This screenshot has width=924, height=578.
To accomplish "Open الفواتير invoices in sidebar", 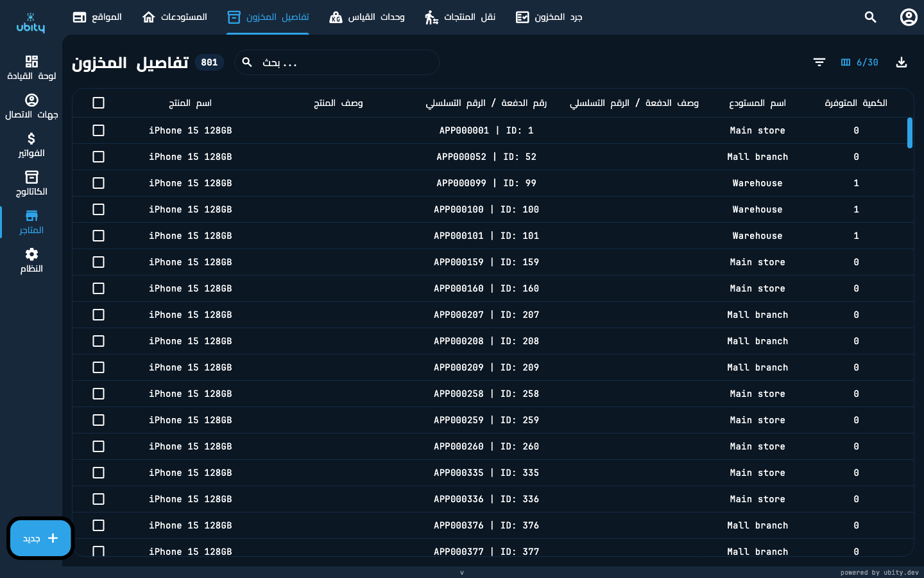I will (31, 145).
